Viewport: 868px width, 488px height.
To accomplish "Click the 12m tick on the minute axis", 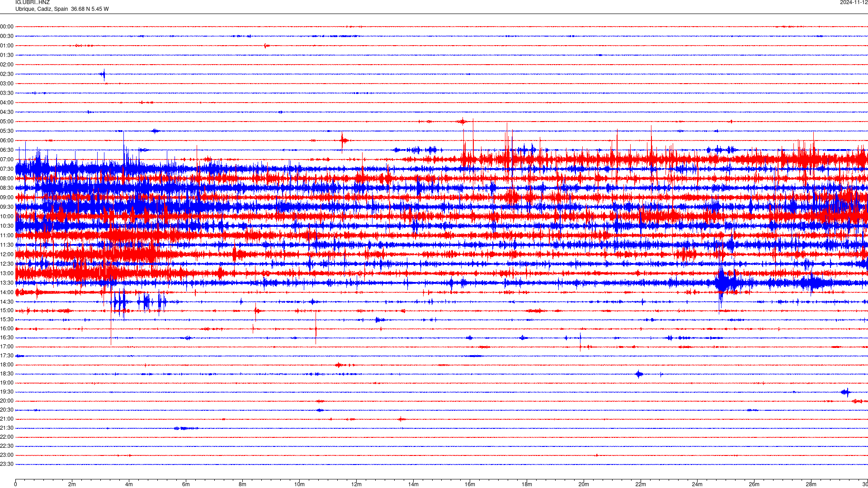I will click(356, 484).
